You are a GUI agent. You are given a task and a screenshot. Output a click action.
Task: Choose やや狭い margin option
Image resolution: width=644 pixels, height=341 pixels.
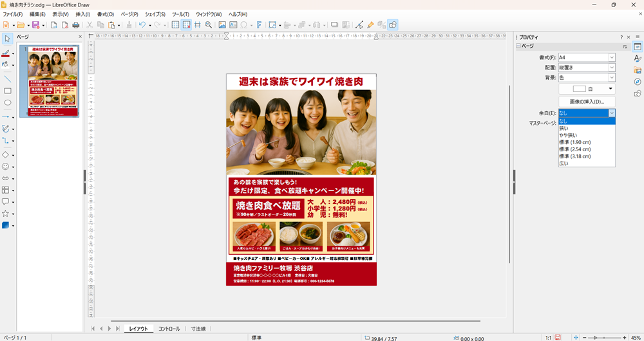pyautogui.click(x=587, y=135)
